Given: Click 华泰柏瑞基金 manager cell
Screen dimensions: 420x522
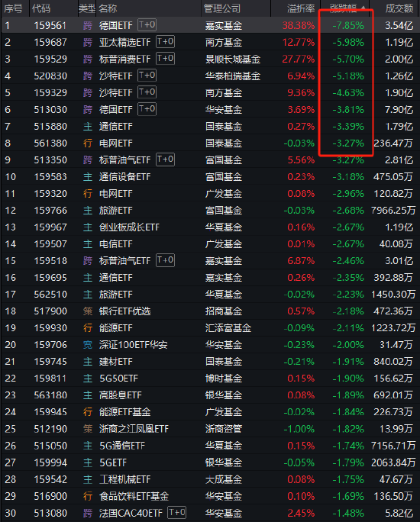Looking at the screenshot, I should (x=233, y=76).
